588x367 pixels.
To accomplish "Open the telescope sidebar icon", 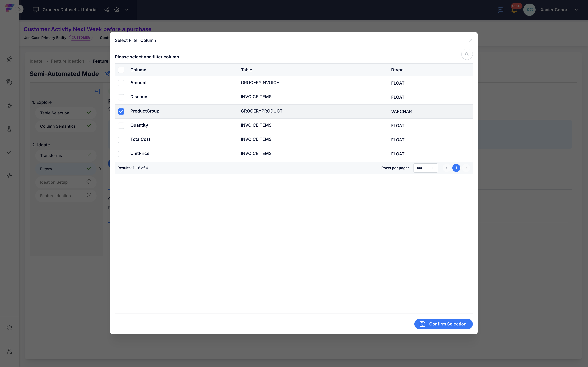I will (x=9, y=59).
